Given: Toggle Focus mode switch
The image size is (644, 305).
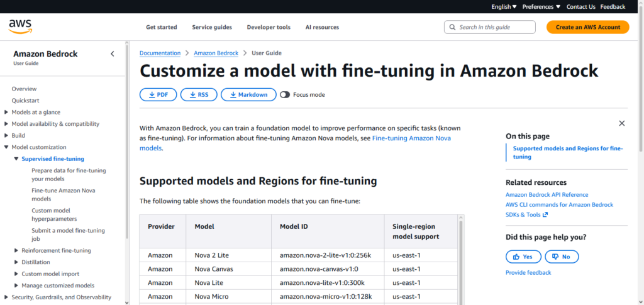Looking at the screenshot, I should pos(285,95).
